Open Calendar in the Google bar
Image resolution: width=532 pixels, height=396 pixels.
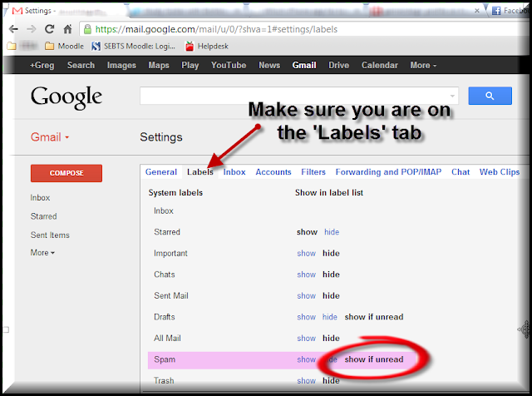[379, 65]
